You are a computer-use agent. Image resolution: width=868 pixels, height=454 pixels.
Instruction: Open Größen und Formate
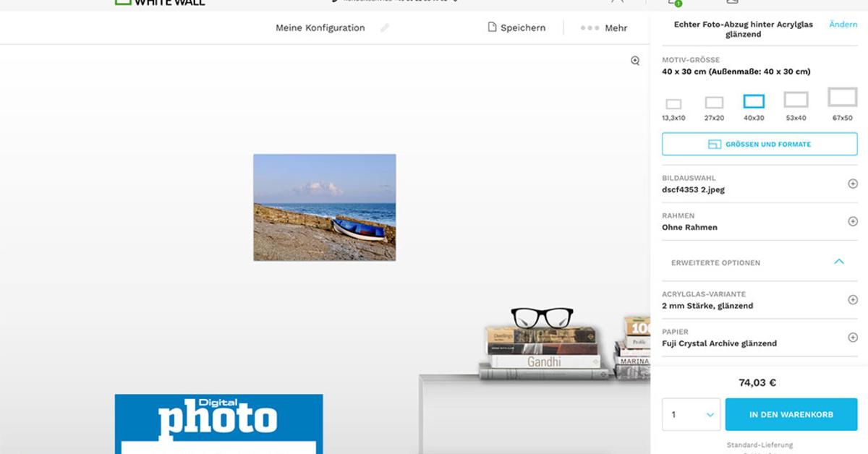click(759, 144)
